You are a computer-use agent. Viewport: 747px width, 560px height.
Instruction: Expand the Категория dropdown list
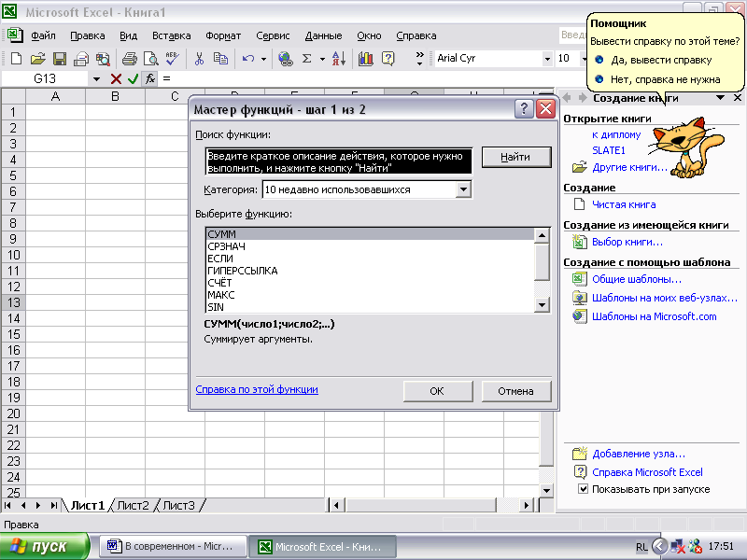(x=463, y=189)
